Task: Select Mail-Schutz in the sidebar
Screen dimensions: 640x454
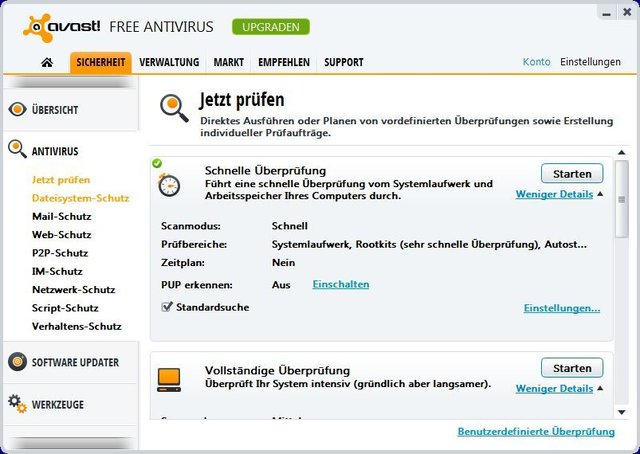Action: pyautogui.click(x=62, y=216)
